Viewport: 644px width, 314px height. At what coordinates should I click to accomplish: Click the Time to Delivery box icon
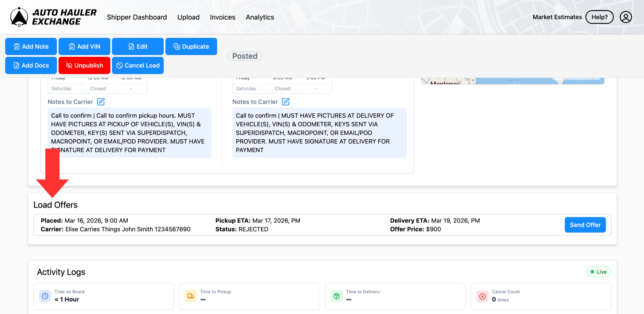click(336, 296)
